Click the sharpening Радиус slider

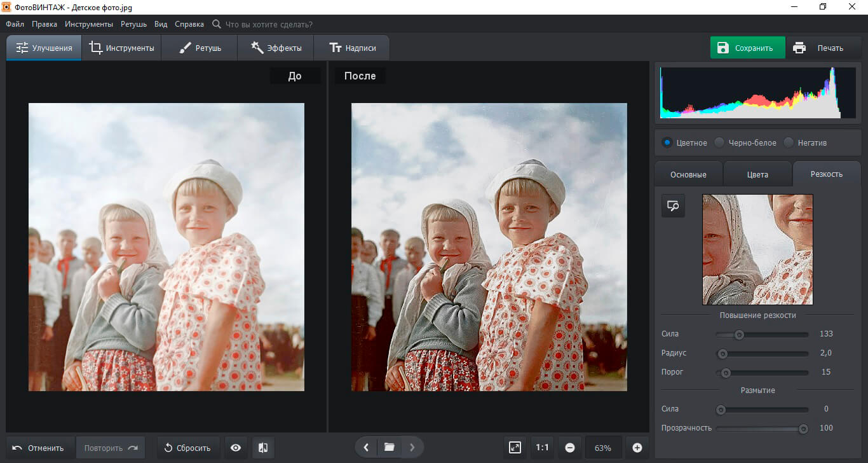(762, 353)
